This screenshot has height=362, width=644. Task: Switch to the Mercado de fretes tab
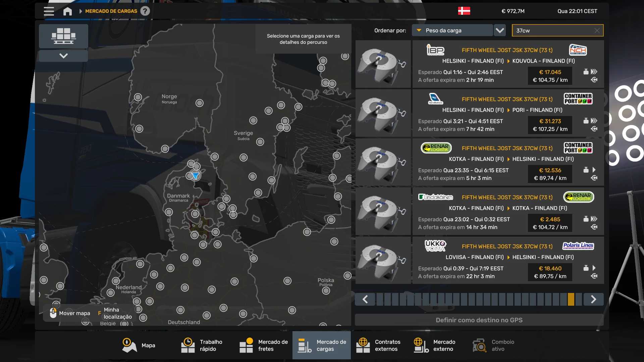click(264, 345)
